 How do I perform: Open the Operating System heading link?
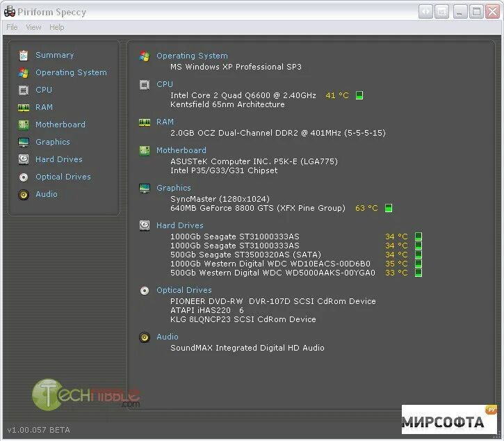192,56
